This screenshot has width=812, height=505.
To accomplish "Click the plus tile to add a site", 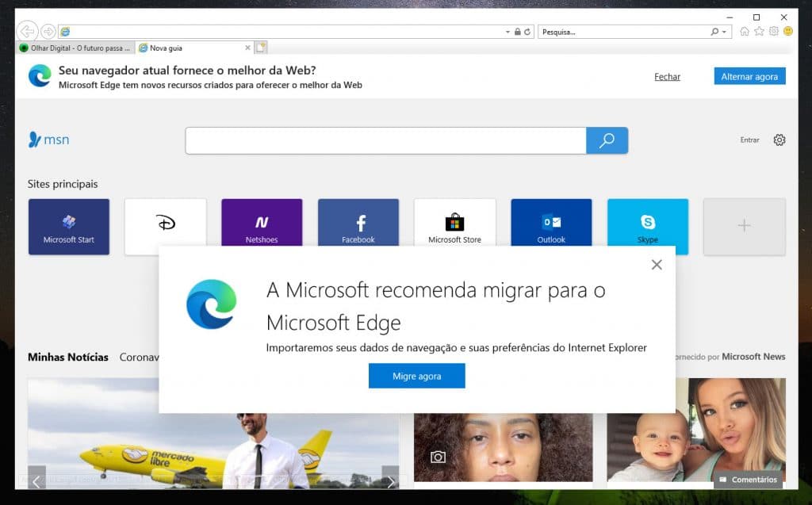I will [744, 227].
